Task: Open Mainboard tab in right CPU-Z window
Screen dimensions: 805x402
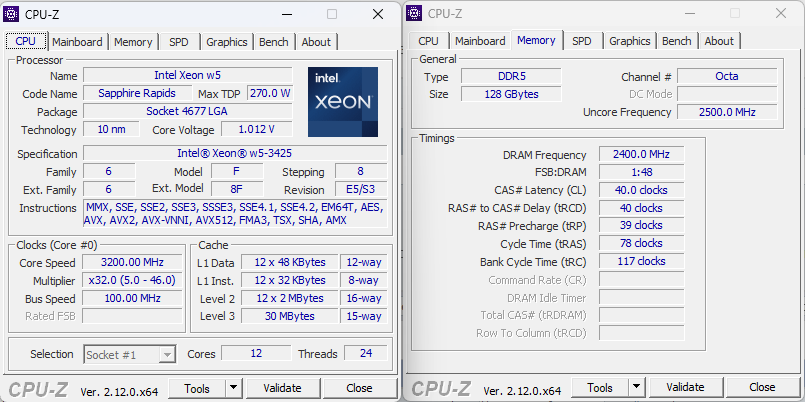Action: [x=480, y=41]
